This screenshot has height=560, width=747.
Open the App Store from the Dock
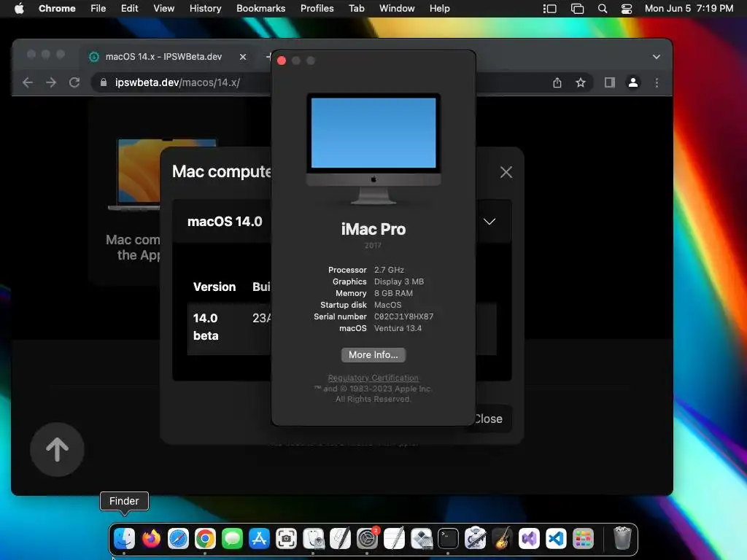click(x=259, y=539)
